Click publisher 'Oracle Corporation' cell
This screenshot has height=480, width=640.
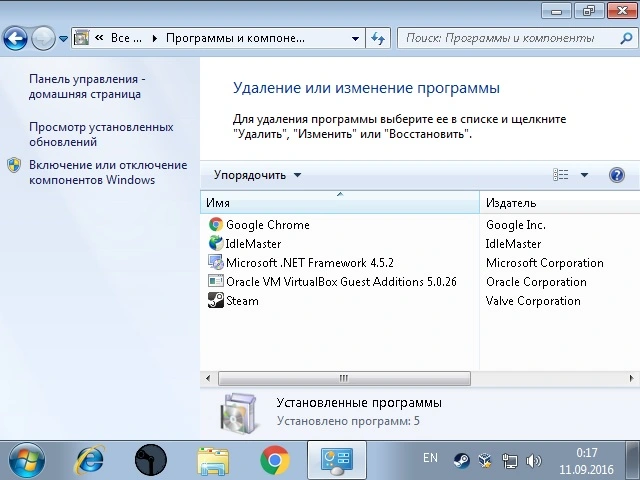pyautogui.click(x=536, y=282)
